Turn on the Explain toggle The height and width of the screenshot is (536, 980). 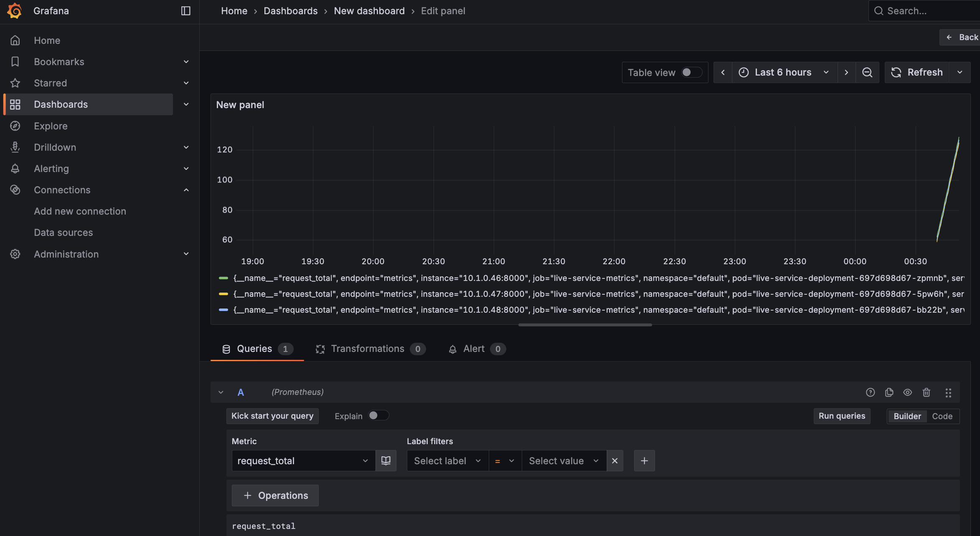[x=378, y=416]
